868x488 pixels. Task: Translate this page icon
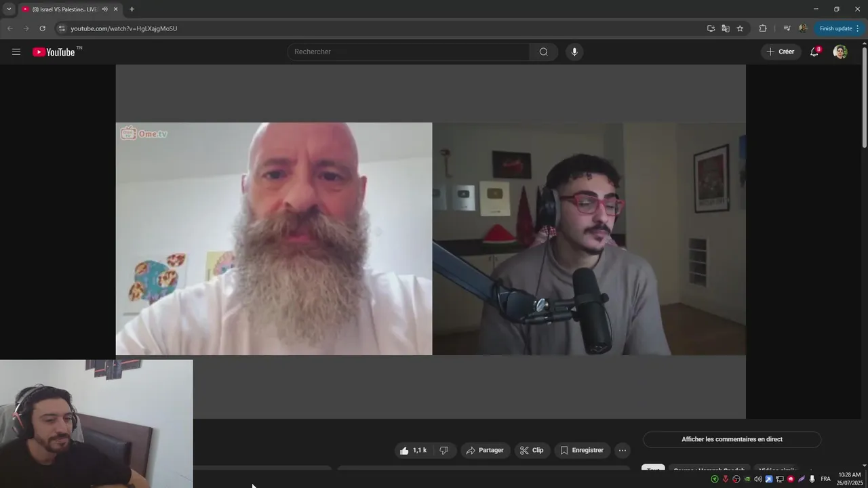[x=726, y=28]
